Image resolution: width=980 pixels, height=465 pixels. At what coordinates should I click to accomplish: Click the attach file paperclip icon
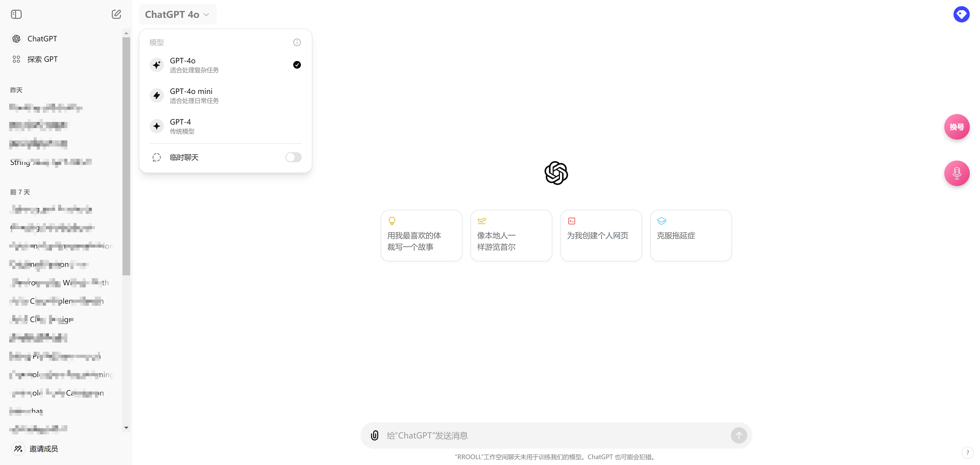point(375,435)
